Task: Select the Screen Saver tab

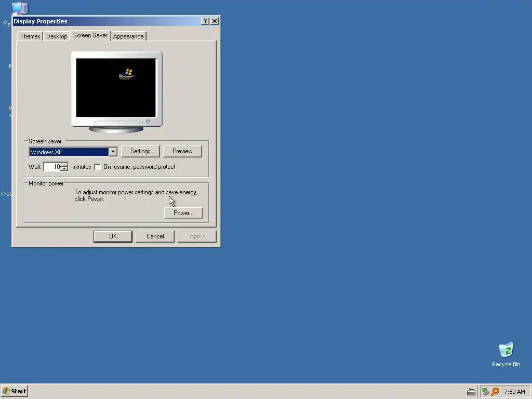Action: tap(90, 35)
